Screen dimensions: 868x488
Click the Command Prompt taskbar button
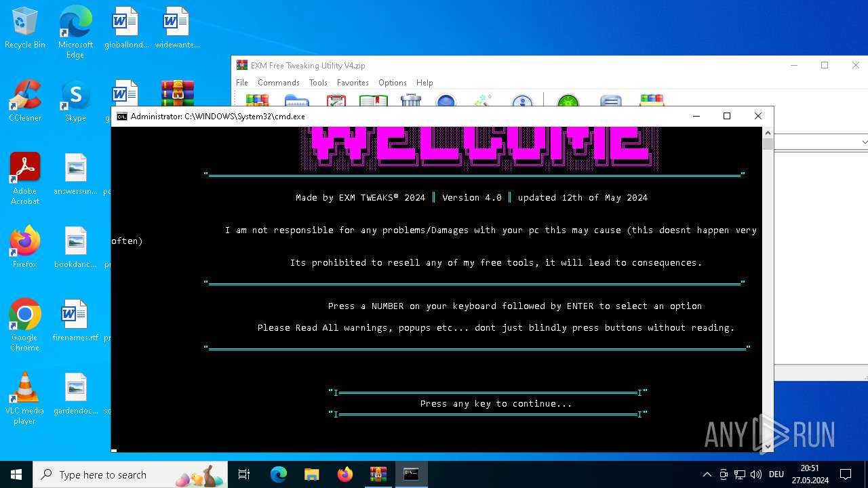pyautogui.click(x=412, y=474)
